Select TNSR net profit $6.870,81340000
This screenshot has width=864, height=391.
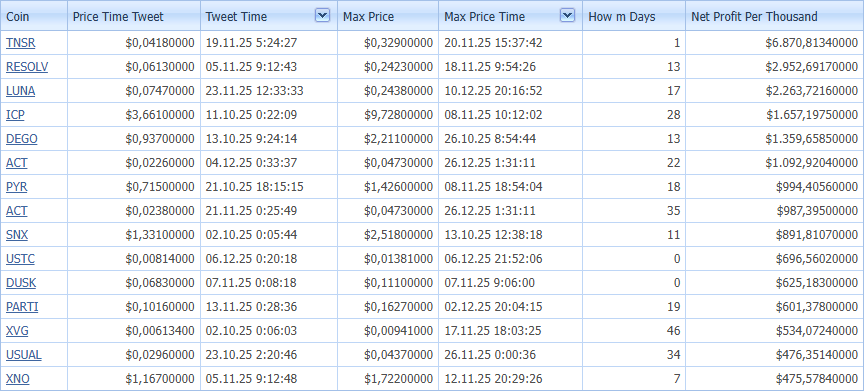pos(811,42)
